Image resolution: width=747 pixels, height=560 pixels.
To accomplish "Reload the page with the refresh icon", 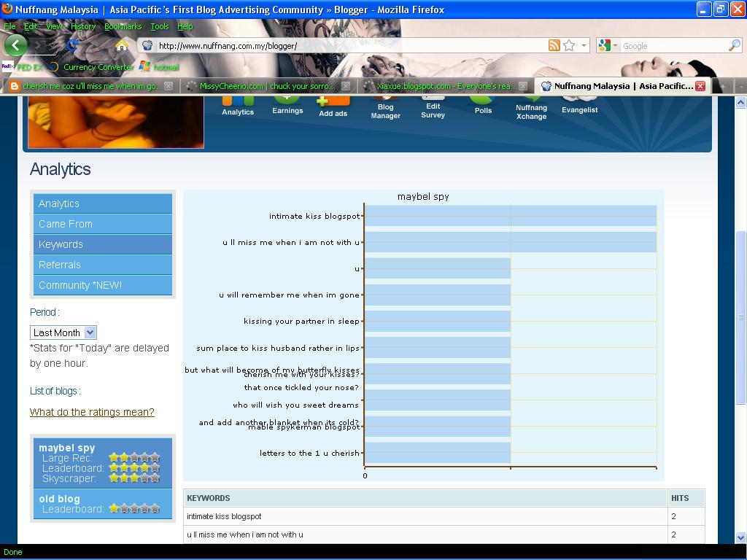I will point(72,46).
